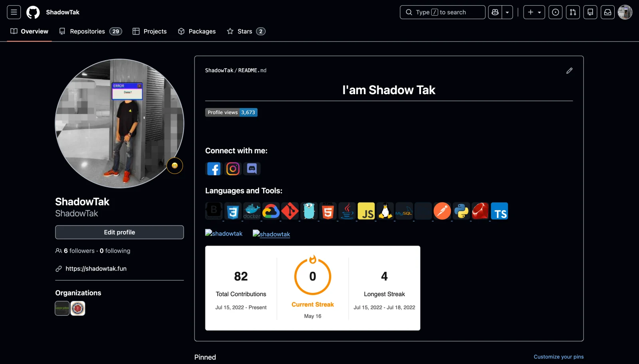
Task: Click the Python tool icon
Action: [461, 211]
